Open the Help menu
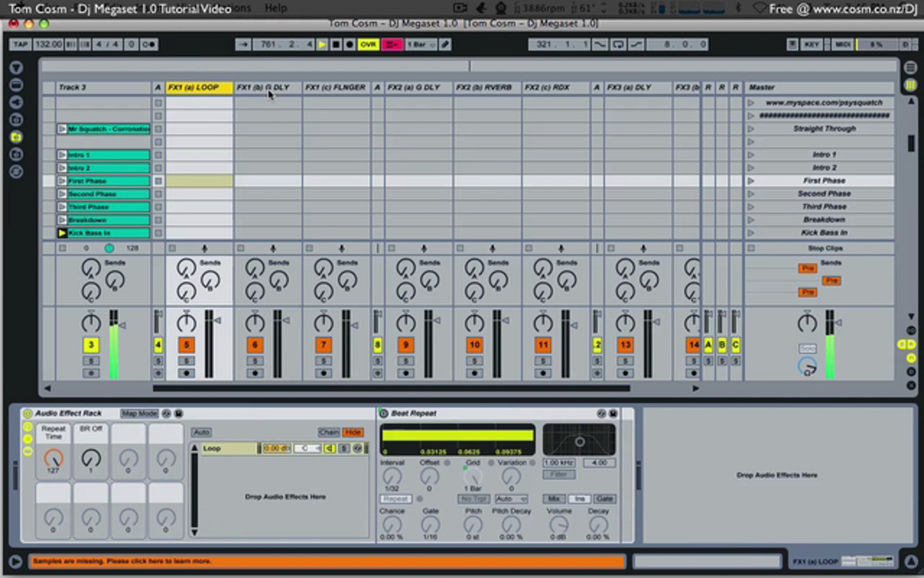 click(276, 8)
